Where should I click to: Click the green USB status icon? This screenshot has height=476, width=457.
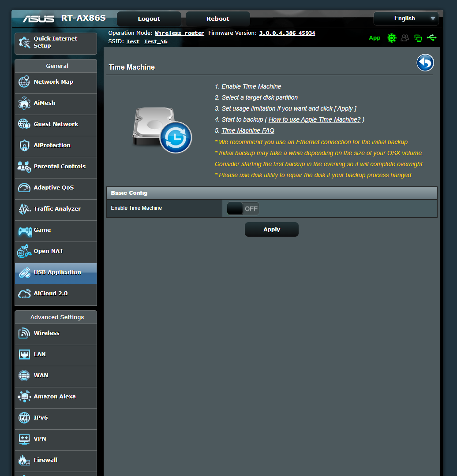[431, 37]
